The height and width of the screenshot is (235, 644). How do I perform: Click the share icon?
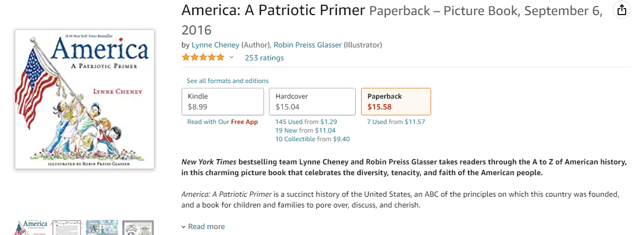coord(622,10)
